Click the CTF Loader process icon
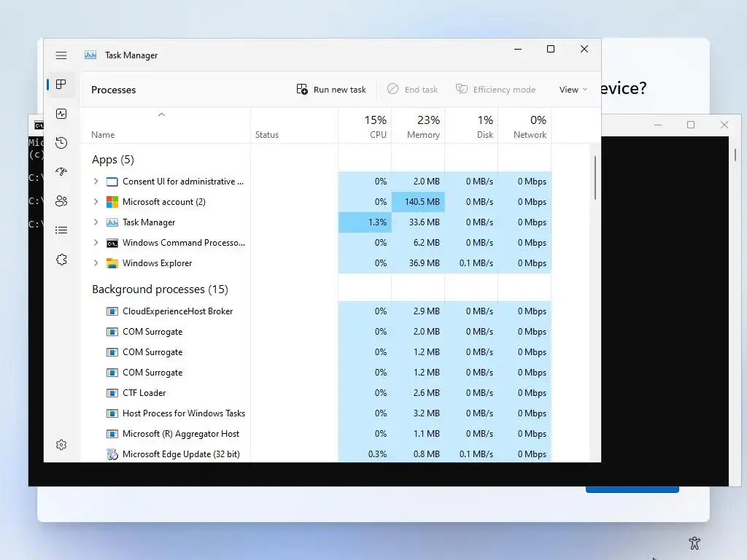The width and height of the screenshot is (747, 560). (112, 393)
